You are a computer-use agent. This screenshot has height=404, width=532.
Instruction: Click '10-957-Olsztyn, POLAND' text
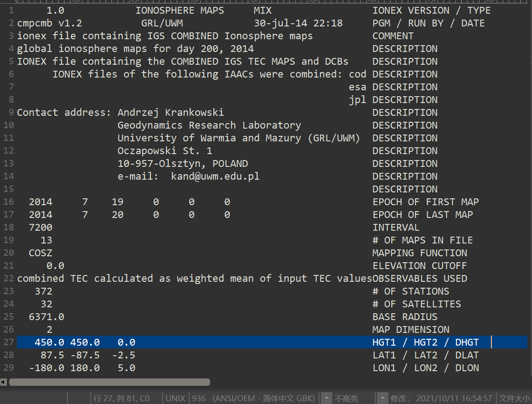tap(182, 164)
